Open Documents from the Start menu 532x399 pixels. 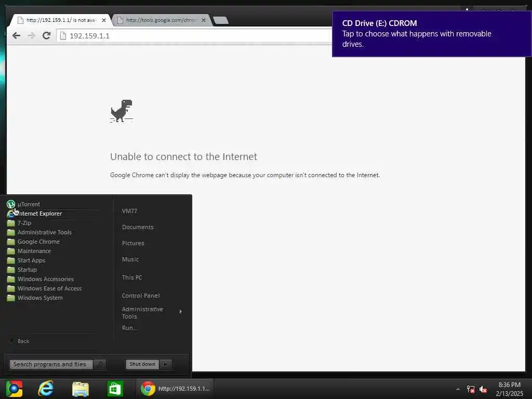point(138,227)
